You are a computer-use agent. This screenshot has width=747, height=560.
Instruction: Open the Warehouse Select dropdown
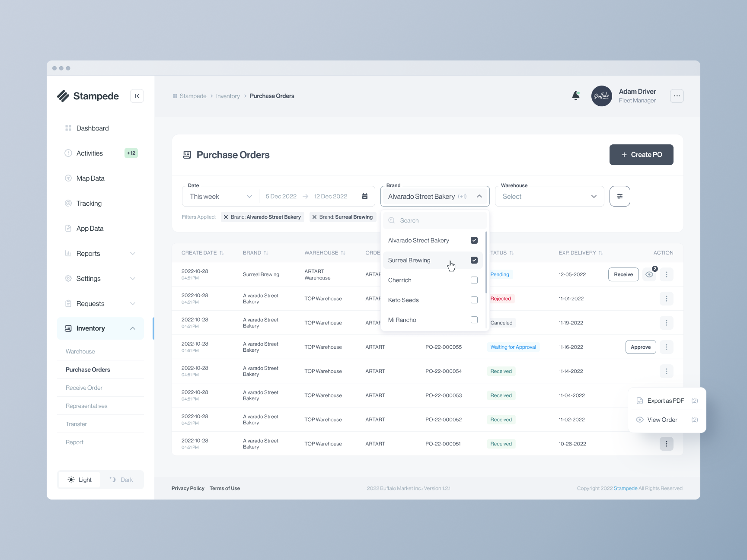tap(549, 196)
